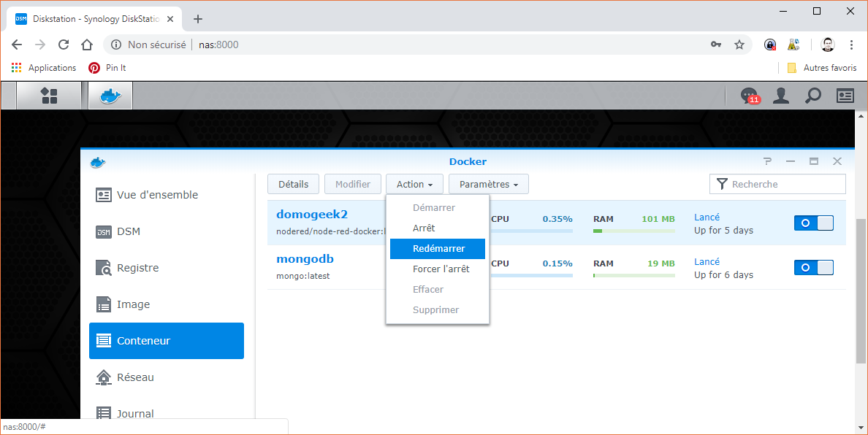
Task: Click the Pin It bookmark
Action: click(x=107, y=67)
